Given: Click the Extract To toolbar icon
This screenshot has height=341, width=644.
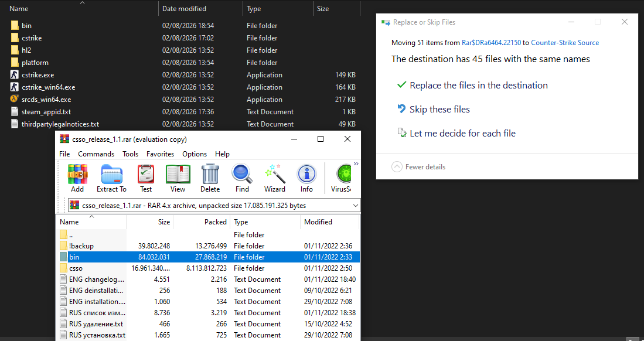Looking at the screenshot, I should tap(111, 174).
